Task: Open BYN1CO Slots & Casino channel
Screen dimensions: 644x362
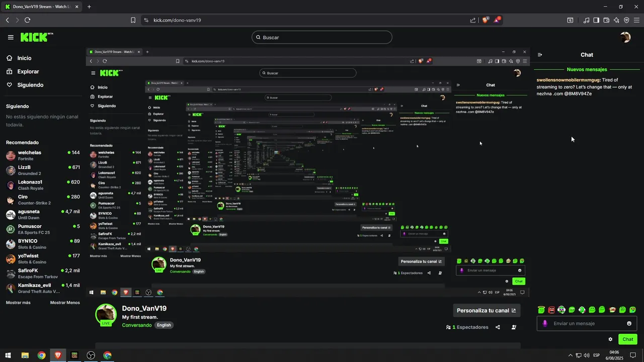Action: tap(43, 244)
